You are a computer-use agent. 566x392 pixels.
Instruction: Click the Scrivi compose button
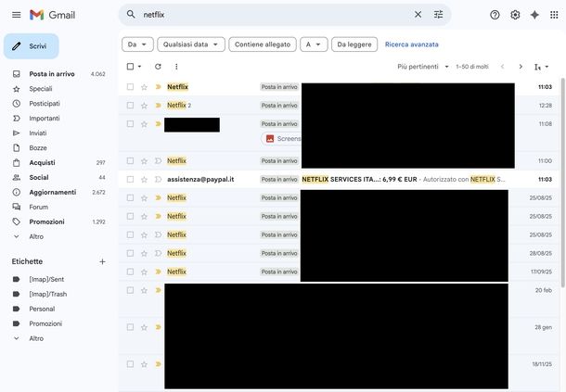click(32, 46)
